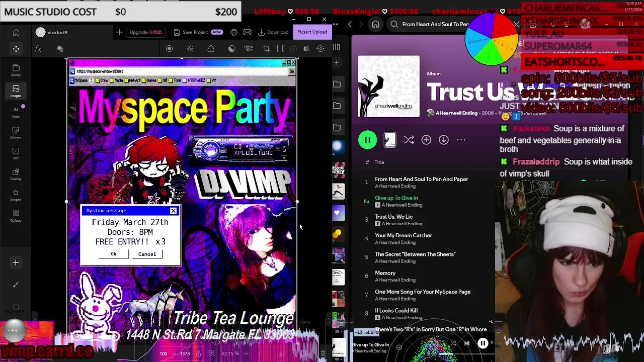Open the Stickers panel
This screenshot has width=644, height=362.
(16, 132)
